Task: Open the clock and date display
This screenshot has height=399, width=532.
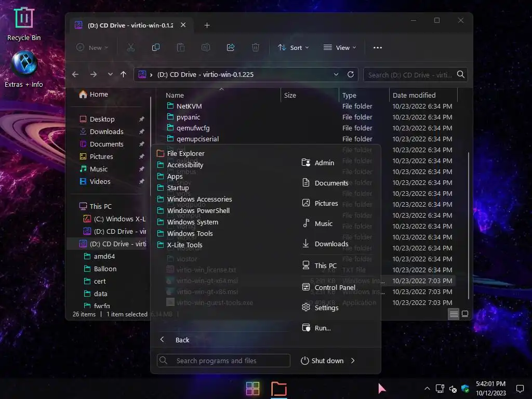Action: (490, 389)
